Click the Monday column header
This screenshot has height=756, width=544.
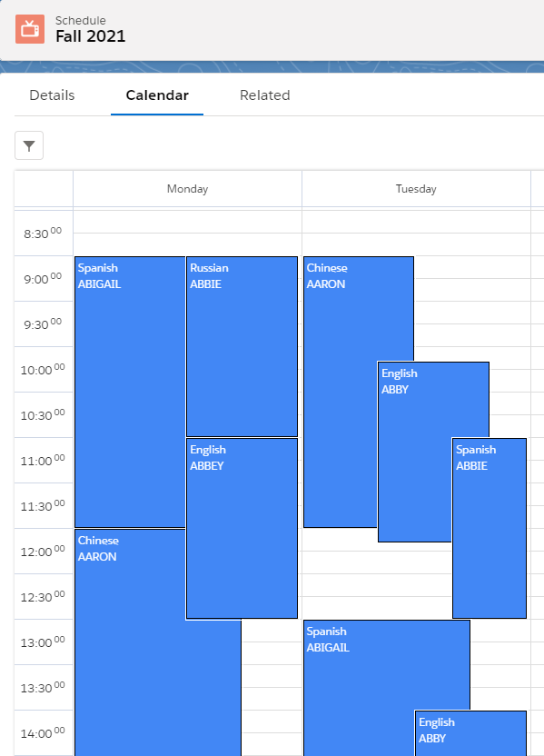187,188
